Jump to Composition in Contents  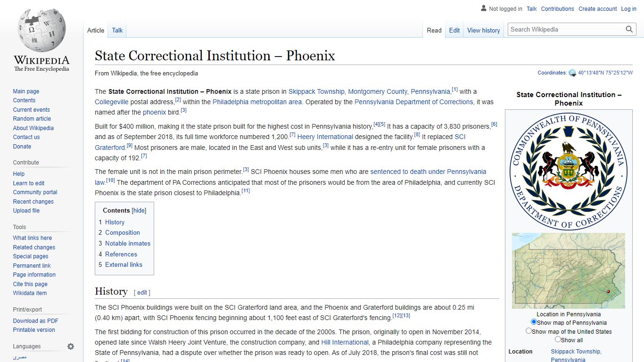coord(123,233)
